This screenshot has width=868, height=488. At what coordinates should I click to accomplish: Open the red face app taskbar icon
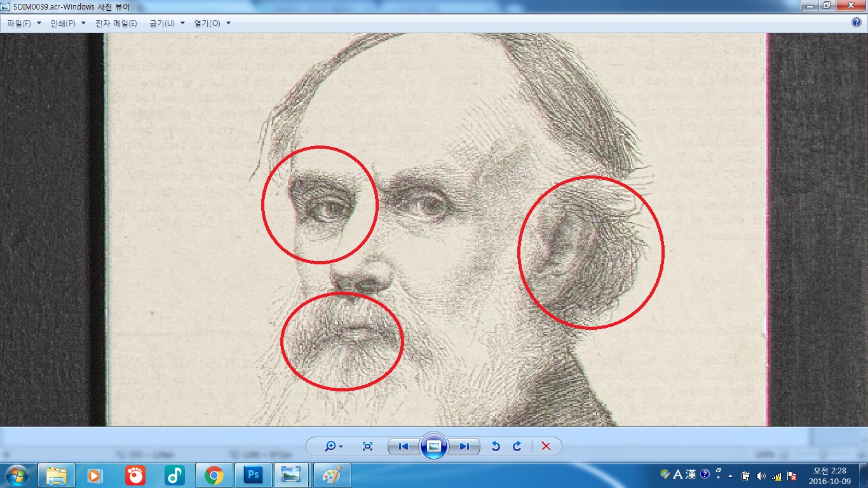(x=135, y=475)
